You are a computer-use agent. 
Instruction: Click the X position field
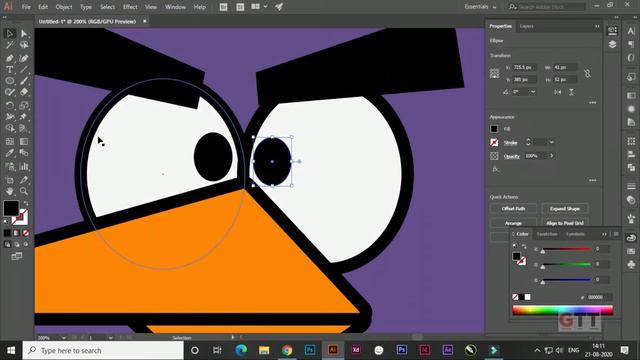(525, 67)
